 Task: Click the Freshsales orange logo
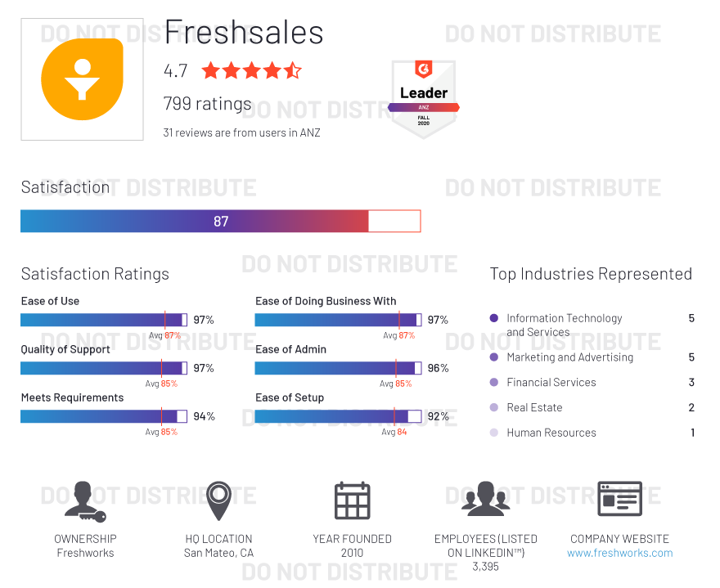coord(82,79)
